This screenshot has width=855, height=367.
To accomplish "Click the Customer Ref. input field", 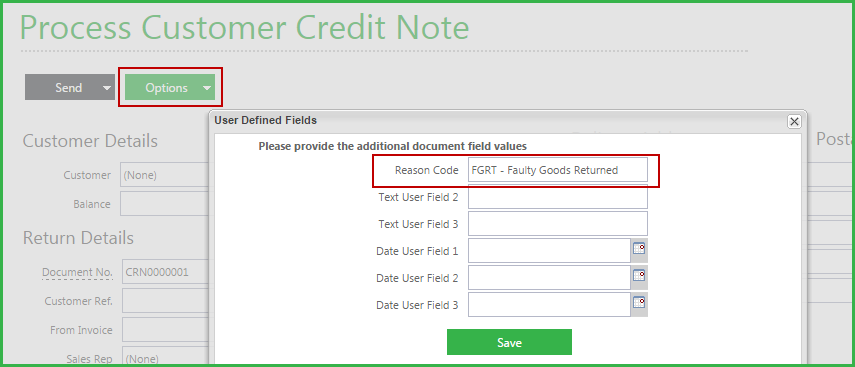I will point(165,301).
